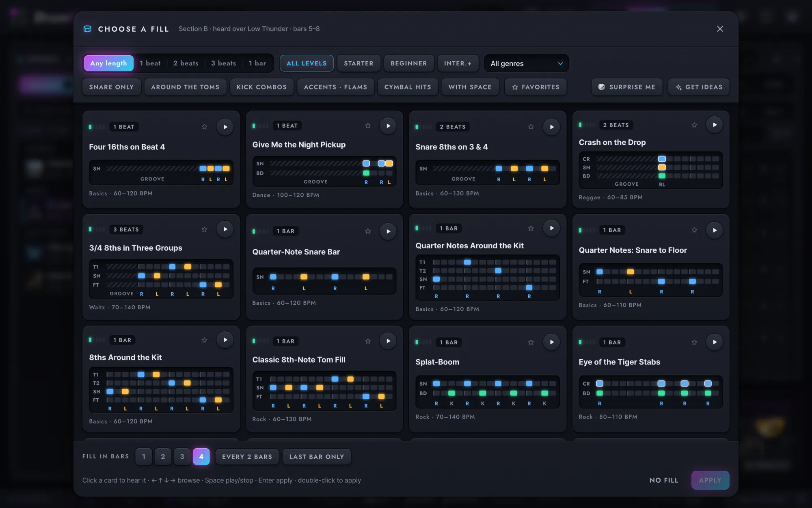Star the Quarter Notes: Snare to Floor card
Screen dimensions: 812x508
[694, 230]
